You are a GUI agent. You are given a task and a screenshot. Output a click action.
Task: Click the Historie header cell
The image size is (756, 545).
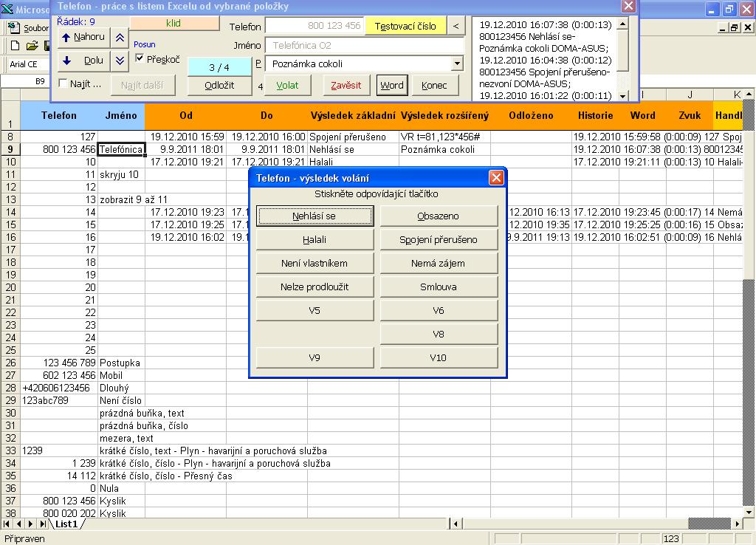596,116
